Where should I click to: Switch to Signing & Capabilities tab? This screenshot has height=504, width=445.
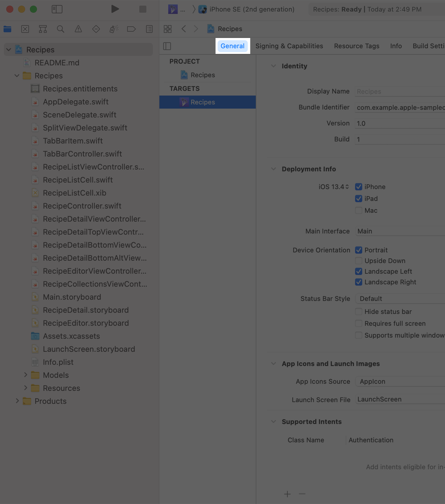[x=289, y=46]
